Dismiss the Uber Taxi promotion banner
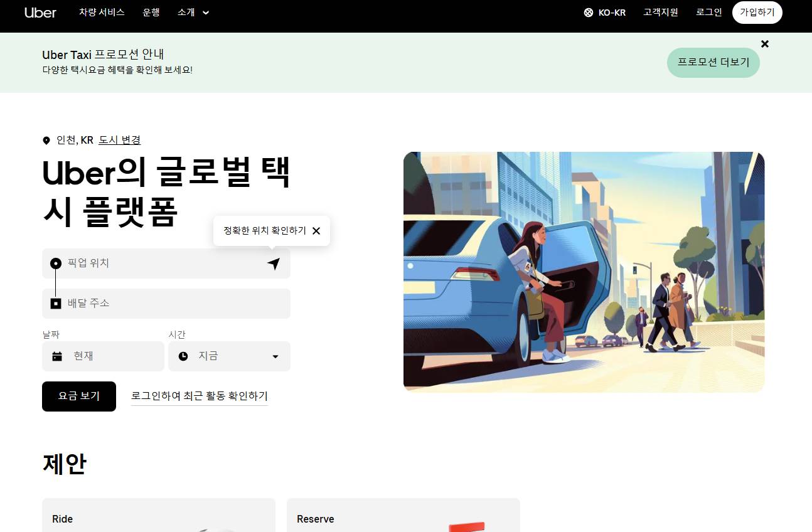The width and height of the screenshot is (812, 532). (x=764, y=44)
